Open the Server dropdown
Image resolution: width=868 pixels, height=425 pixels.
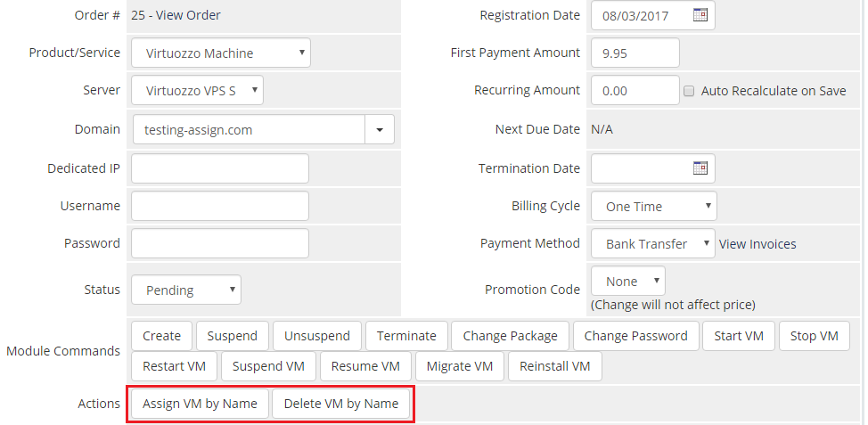click(197, 90)
